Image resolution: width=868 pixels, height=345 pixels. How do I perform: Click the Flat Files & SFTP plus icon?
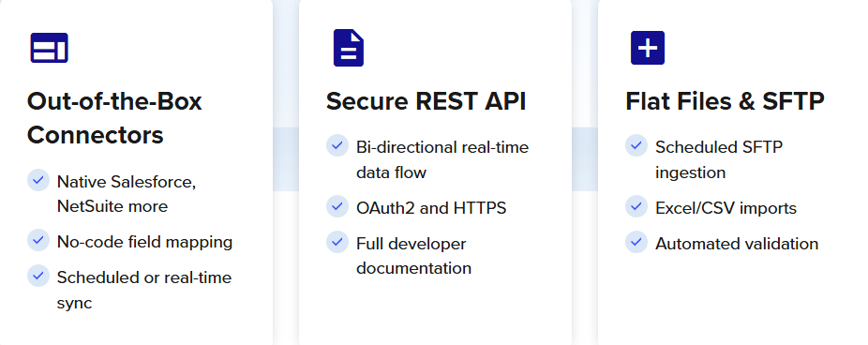648,48
